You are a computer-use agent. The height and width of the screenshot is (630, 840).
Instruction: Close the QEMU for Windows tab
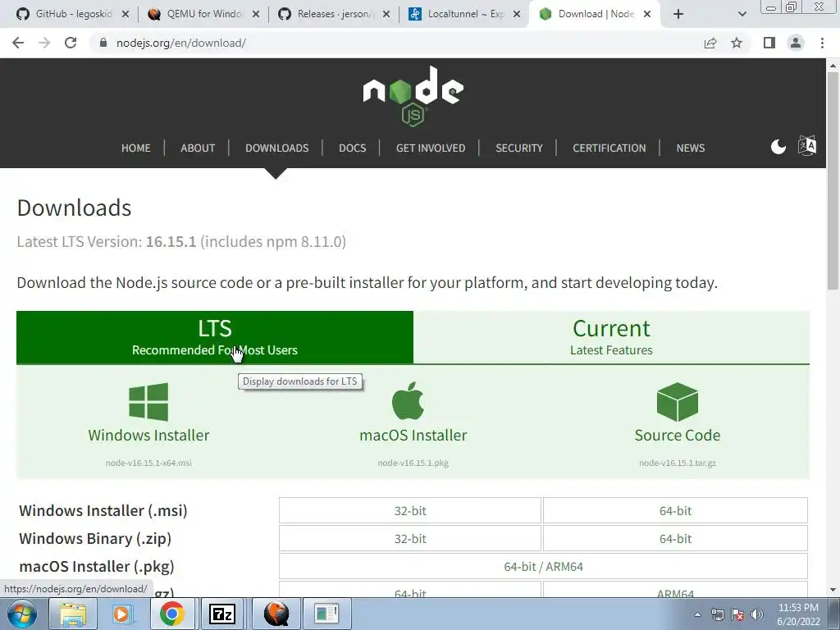[256, 15]
